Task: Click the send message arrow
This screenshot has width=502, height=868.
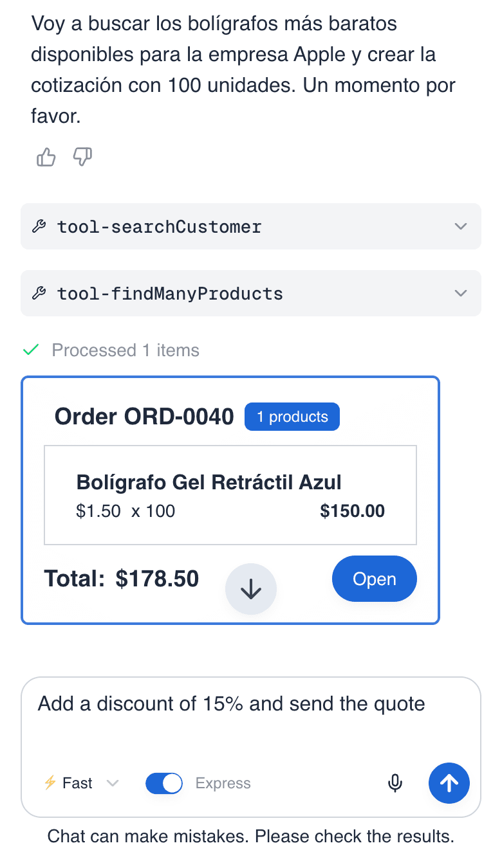Action: [449, 783]
